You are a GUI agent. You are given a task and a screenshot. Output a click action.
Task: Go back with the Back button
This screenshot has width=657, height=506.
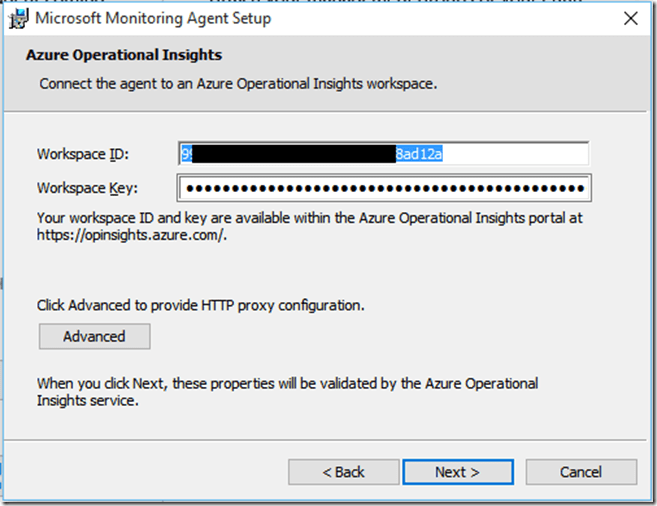343,472
